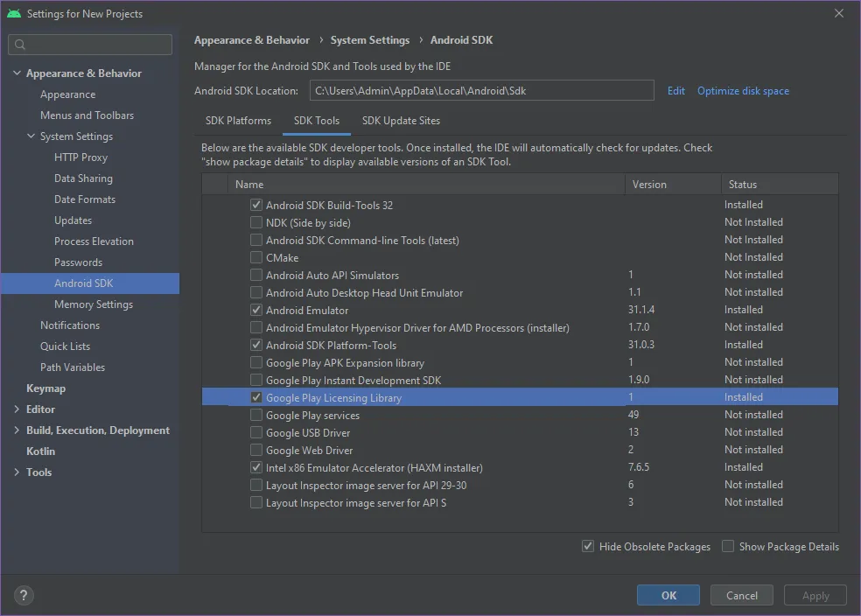This screenshot has width=861, height=616.
Task: Uncheck the Android Emulator checkbox
Action: click(255, 311)
